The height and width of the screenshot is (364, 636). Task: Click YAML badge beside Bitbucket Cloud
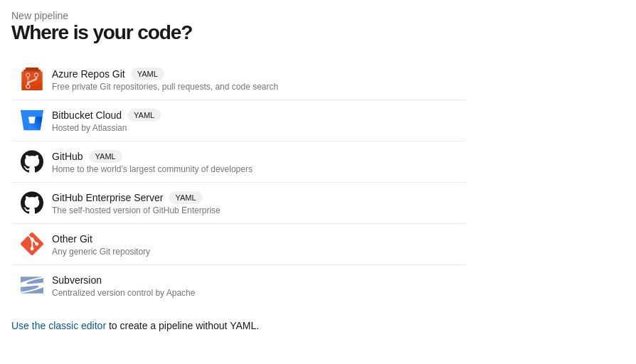coord(144,115)
